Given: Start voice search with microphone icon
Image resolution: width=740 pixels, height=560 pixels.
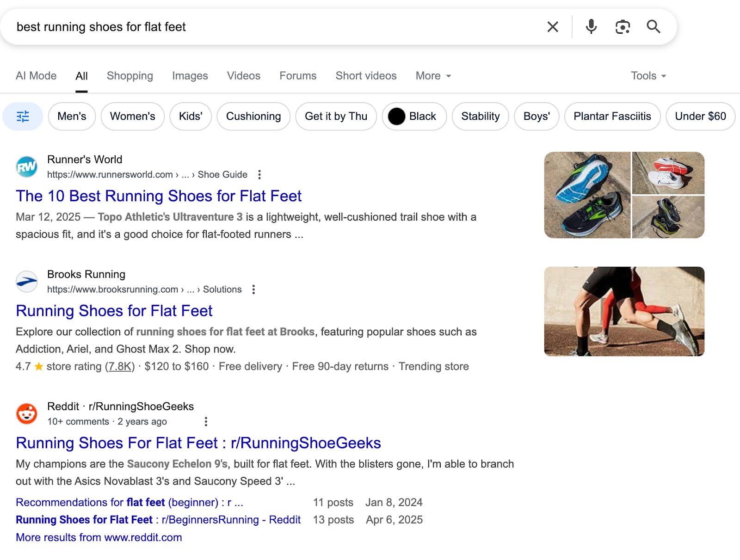Looking at the screenshot, I should (591, 27).
